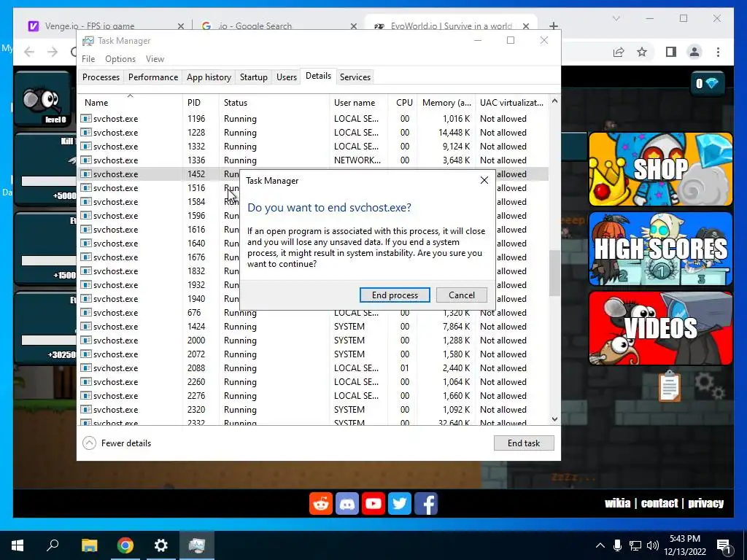Viewport: 747px width, 560px height.
Task: Open Settings gear on the taskbar
Action: pos(160,545)
